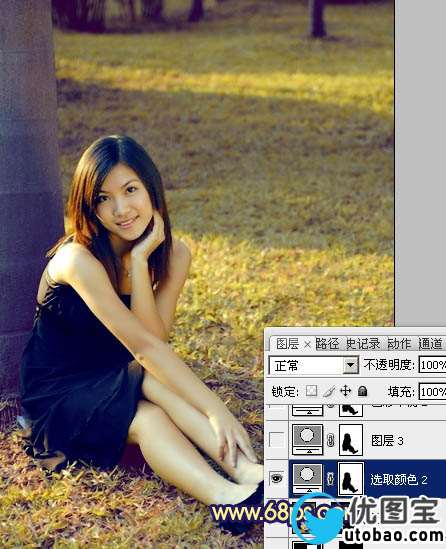
Task: Click the lock all padlock icon
Action: [363, 391]
